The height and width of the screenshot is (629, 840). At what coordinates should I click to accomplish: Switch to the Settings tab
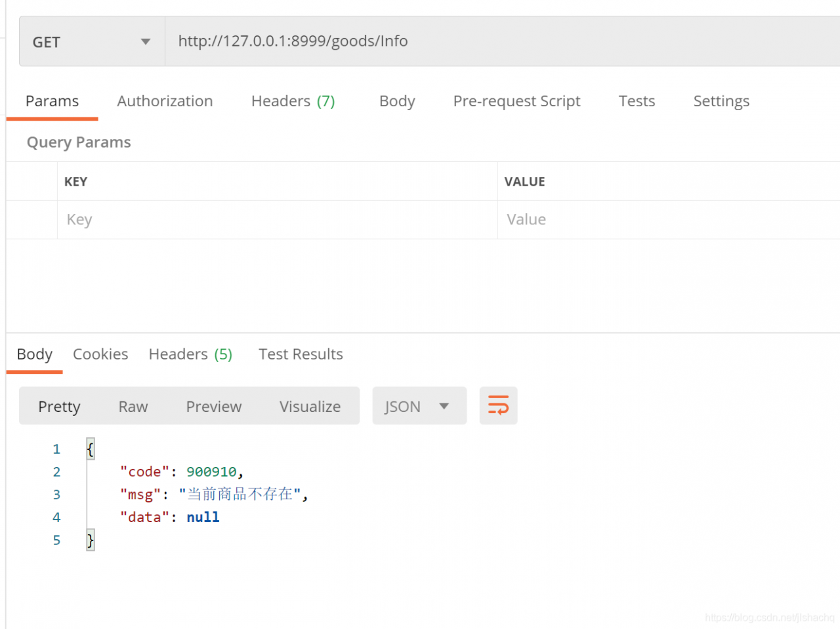coord(721,102)
